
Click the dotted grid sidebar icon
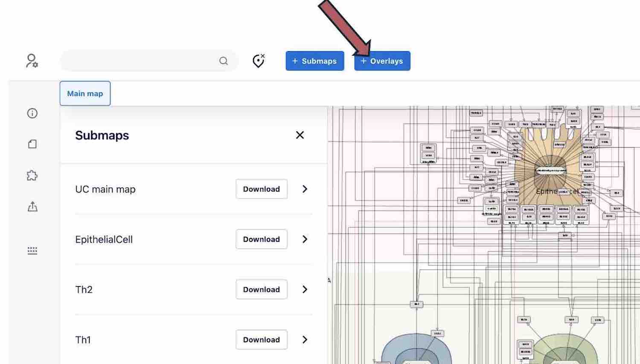point(32,251)
